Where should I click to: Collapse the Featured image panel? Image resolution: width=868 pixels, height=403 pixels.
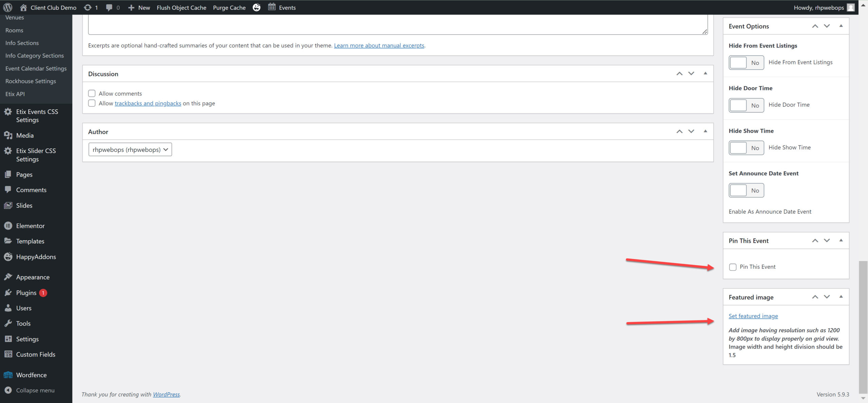841,297
